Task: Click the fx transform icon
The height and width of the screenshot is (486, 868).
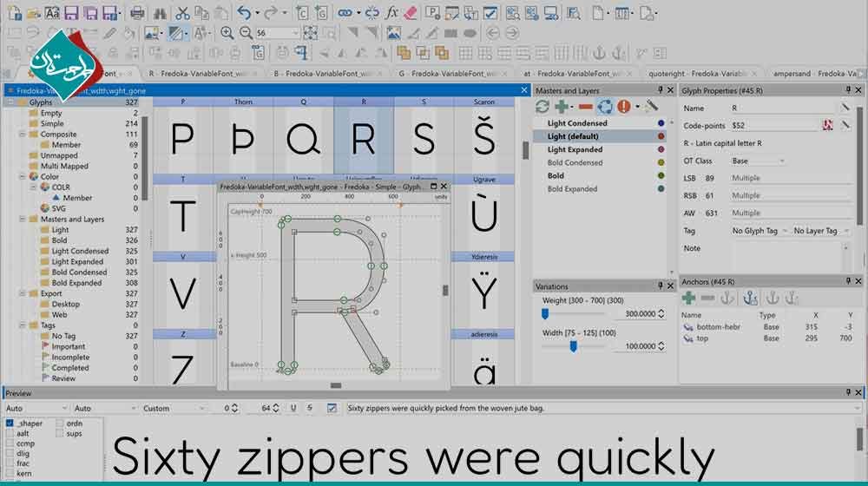Action: 392,13
